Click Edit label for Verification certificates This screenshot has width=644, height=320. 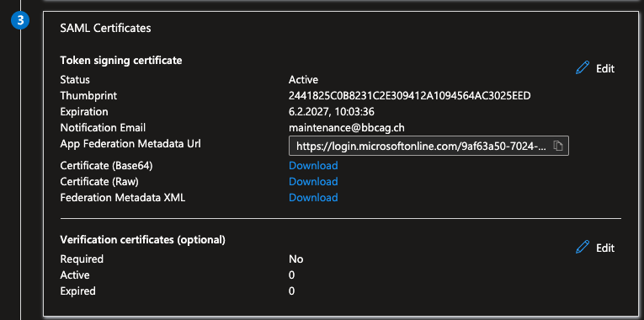point(605,248)
